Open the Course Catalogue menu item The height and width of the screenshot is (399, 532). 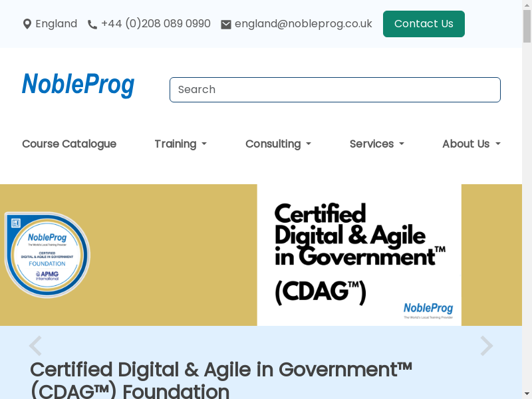tap(69, 144)
